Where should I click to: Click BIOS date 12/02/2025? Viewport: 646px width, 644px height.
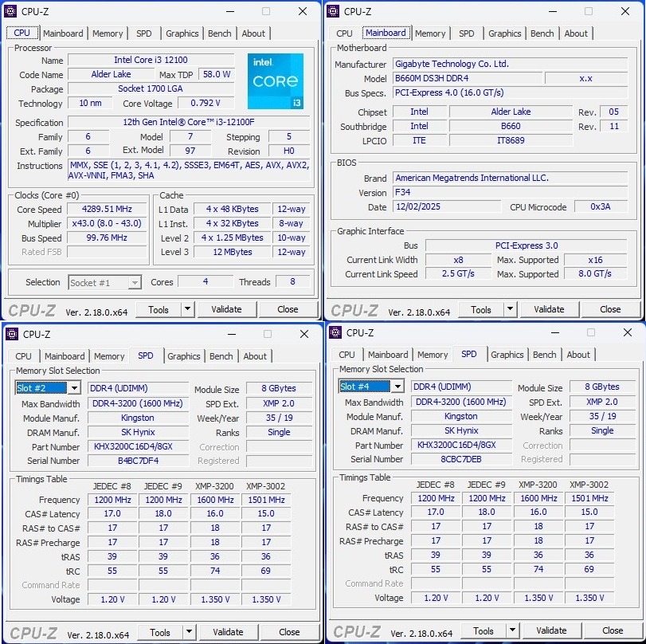tap(447, 206)
